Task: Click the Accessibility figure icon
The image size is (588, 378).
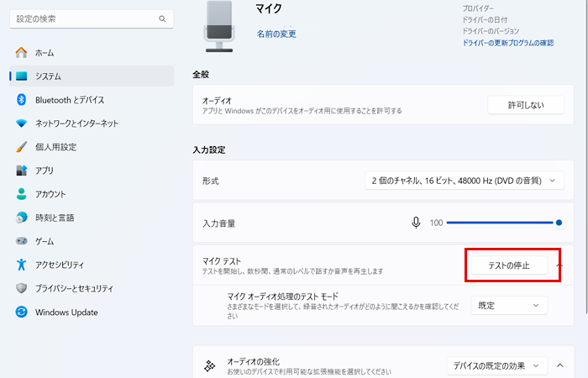Action: [21, 265]
